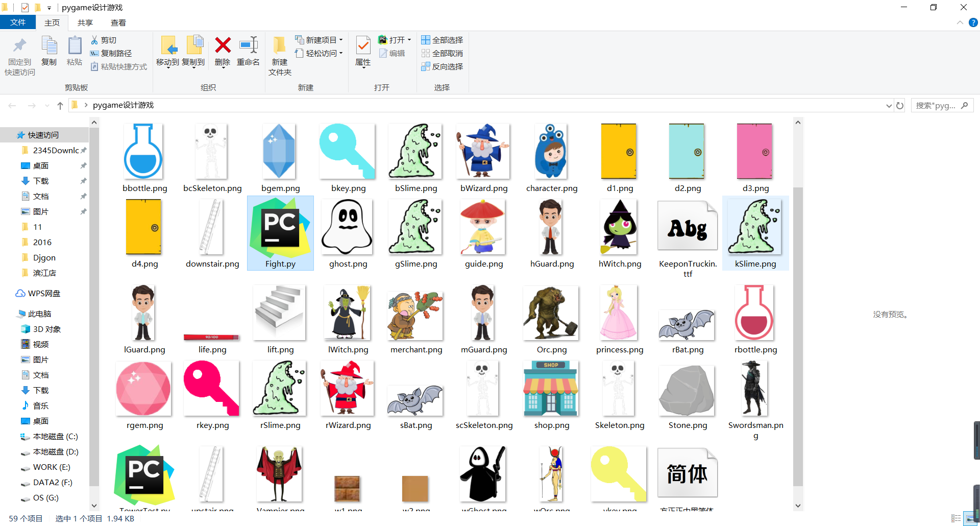Switch to details view layout icon
This screenshot has width=980, height=526.
(956, 518)
